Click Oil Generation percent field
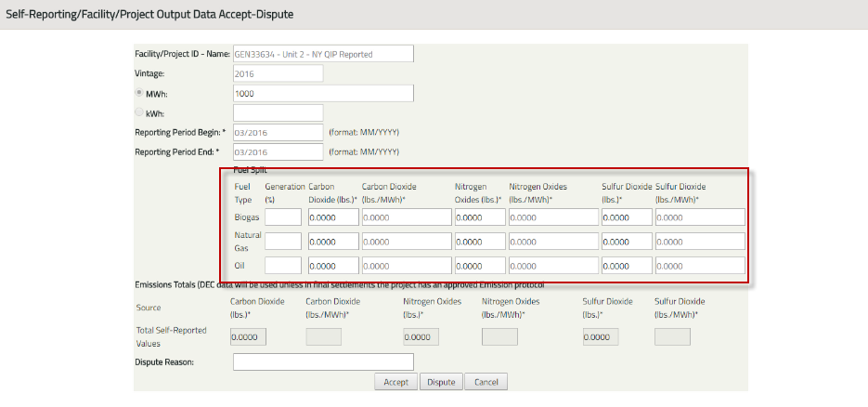Image resolution: width=868 pixels, height=407 pixels. 283,266
